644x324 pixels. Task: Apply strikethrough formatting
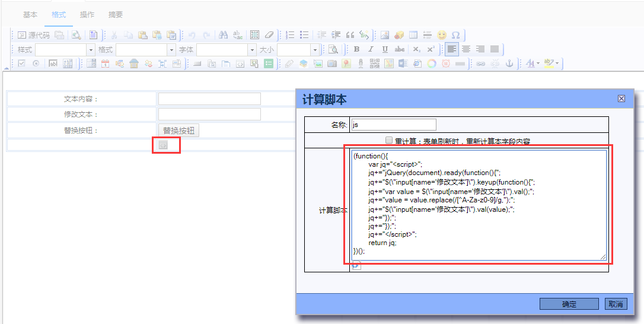click(399, 49)
